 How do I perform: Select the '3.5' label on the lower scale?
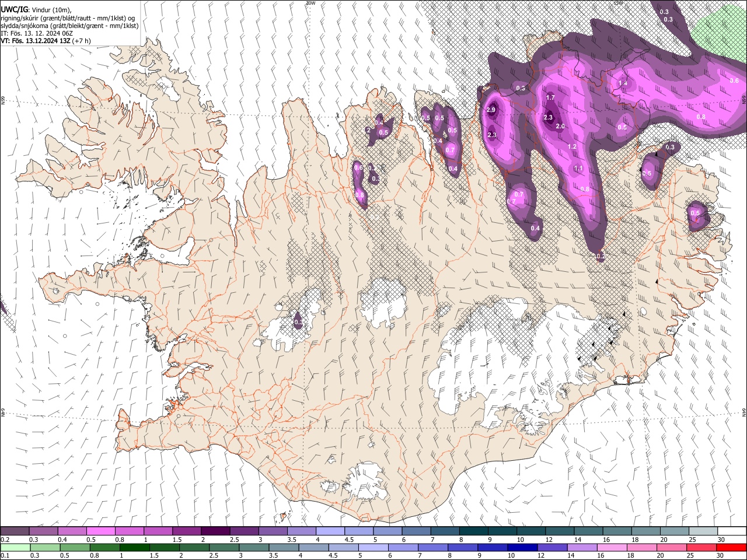coord(273,556)
